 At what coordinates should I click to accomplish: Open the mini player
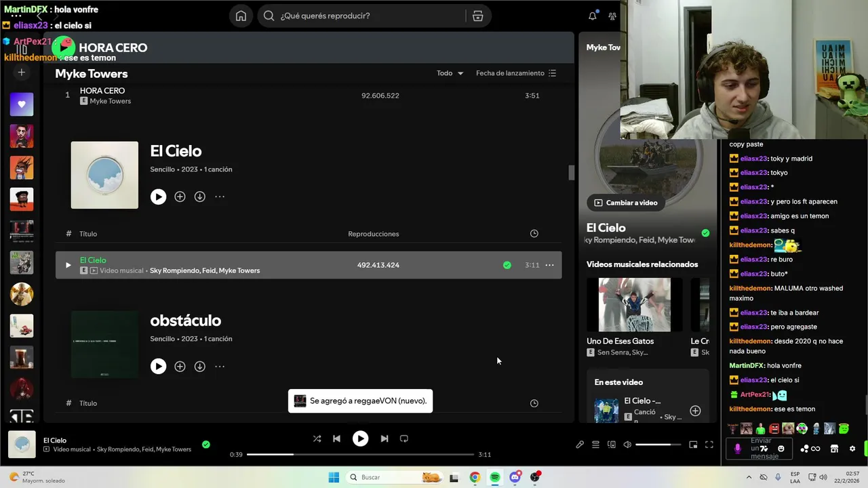click(693, 445)
